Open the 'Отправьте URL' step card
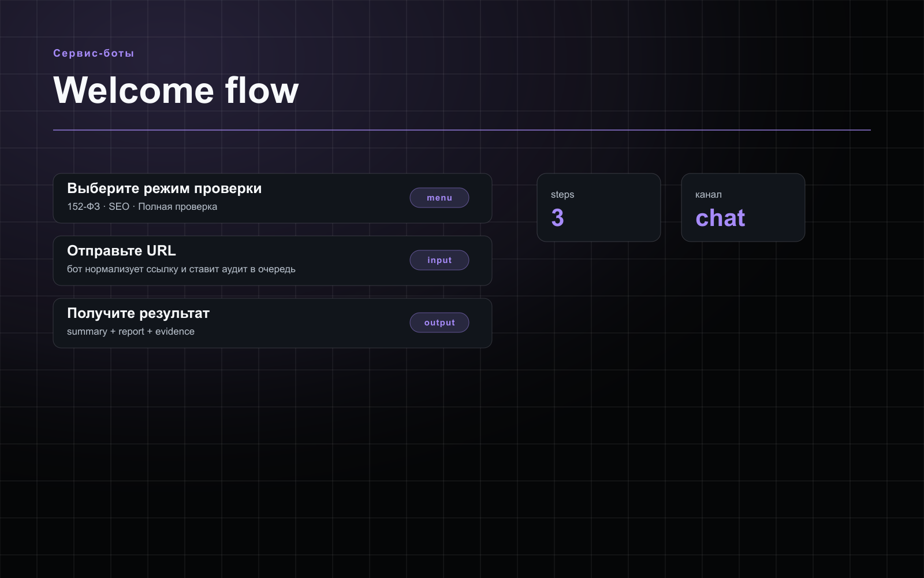Image resolution: width=924 pixels, height=578 pixels. click(x=273, y=261)
